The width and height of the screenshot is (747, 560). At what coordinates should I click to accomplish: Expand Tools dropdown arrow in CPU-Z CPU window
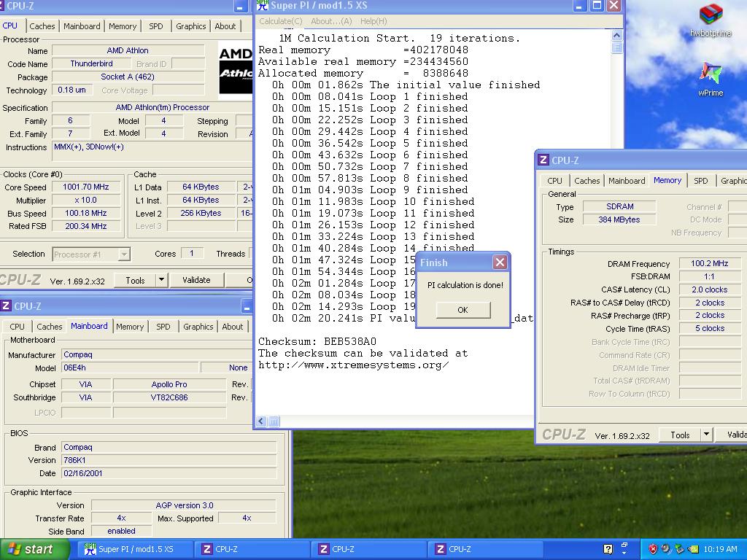click(161, 280)
